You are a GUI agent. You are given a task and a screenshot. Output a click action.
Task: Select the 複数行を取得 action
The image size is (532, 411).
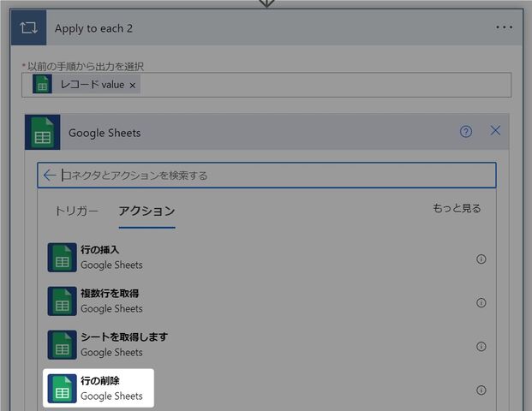(x=266, y=301)
